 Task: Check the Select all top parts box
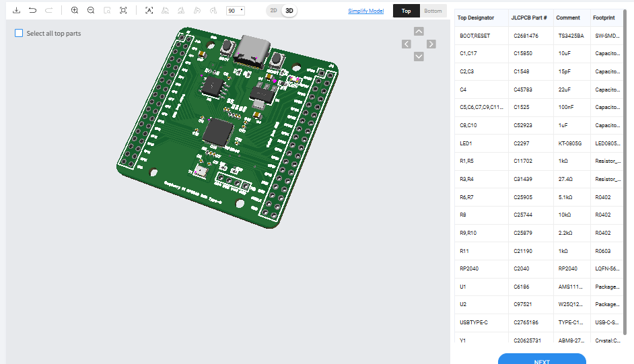(x=19, y=33)
